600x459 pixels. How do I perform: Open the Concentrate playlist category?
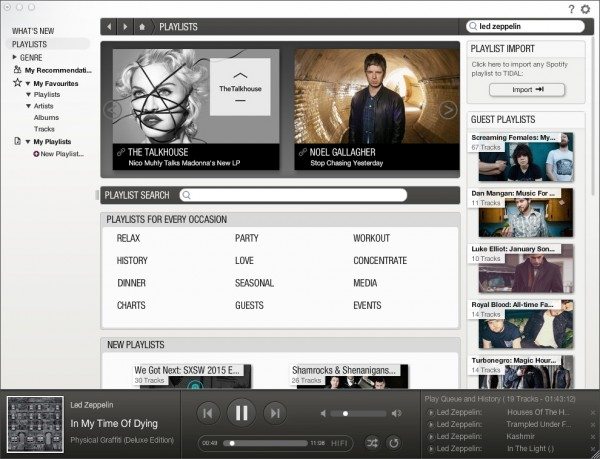point(380,260)
